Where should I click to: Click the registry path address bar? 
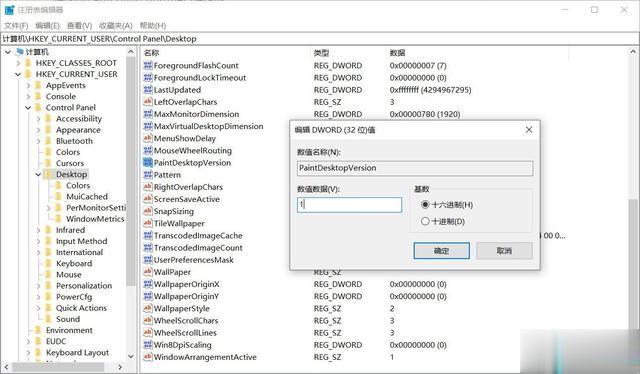point(320,39)
